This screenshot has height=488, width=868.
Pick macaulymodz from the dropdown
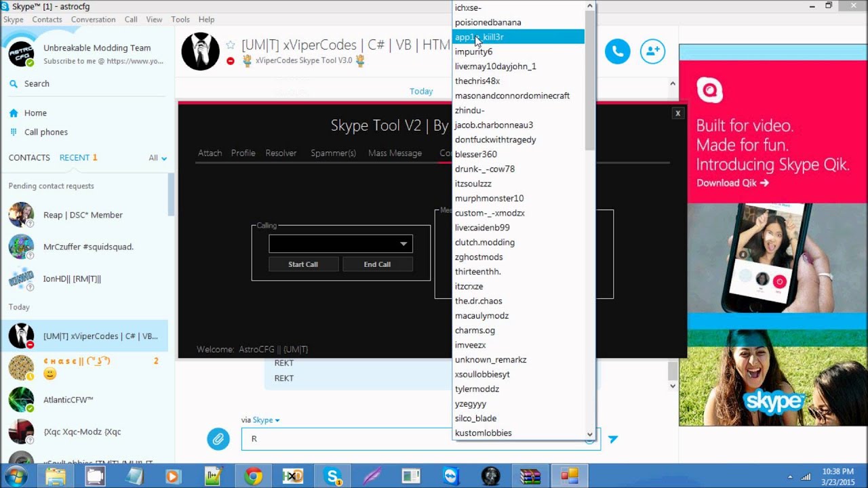pyautogui.click(x=519, y=316)
